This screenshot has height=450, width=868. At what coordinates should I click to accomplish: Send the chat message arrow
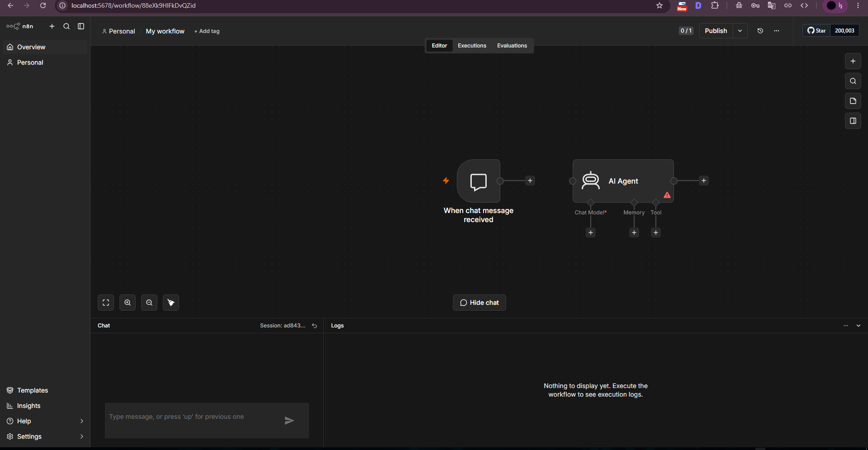[x=289, y=421]
